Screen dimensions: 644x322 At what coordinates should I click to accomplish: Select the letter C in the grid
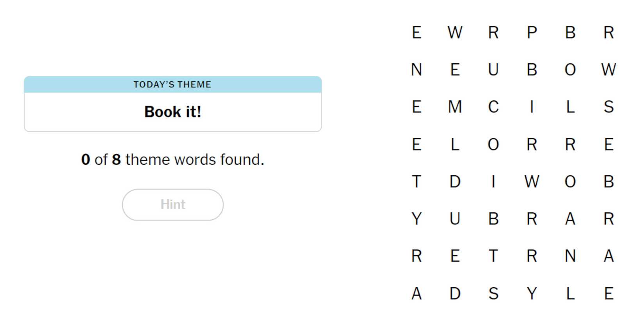[x=493, y=107]
